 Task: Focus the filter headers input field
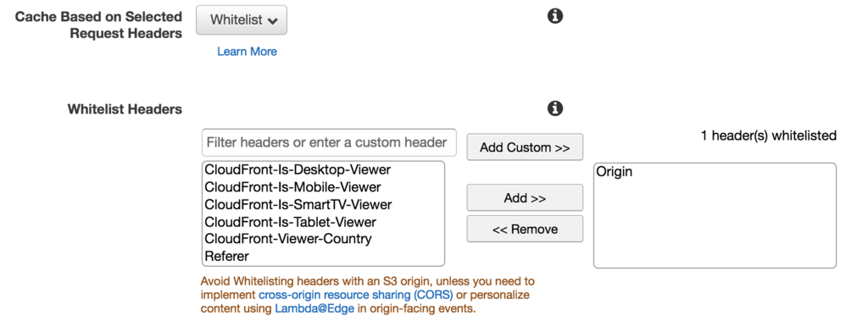point(330,143)
